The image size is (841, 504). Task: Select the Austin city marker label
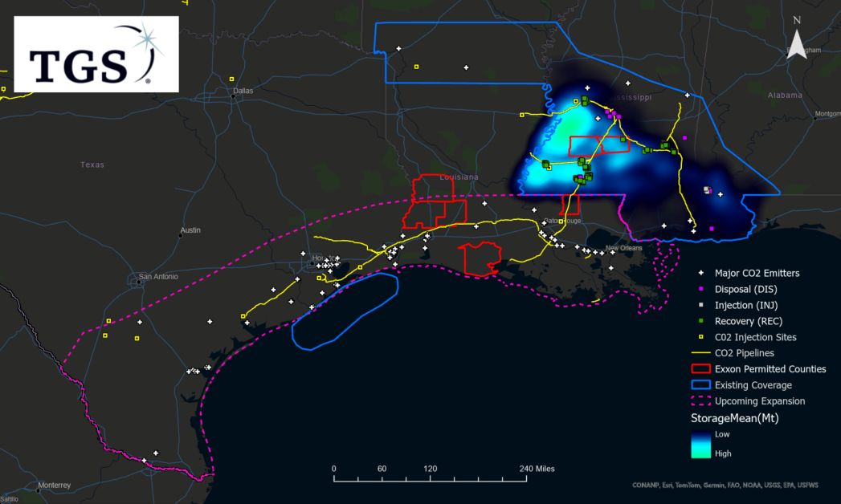point(190,230)
